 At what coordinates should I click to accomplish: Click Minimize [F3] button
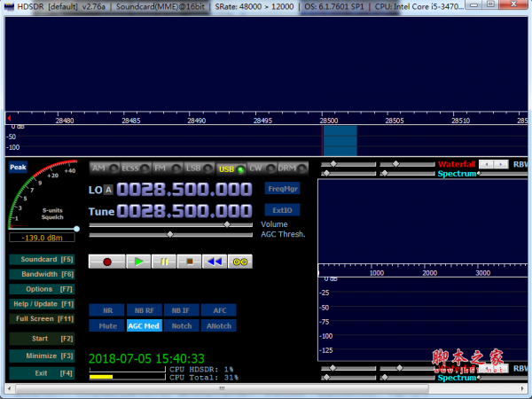tap(42, 356)
